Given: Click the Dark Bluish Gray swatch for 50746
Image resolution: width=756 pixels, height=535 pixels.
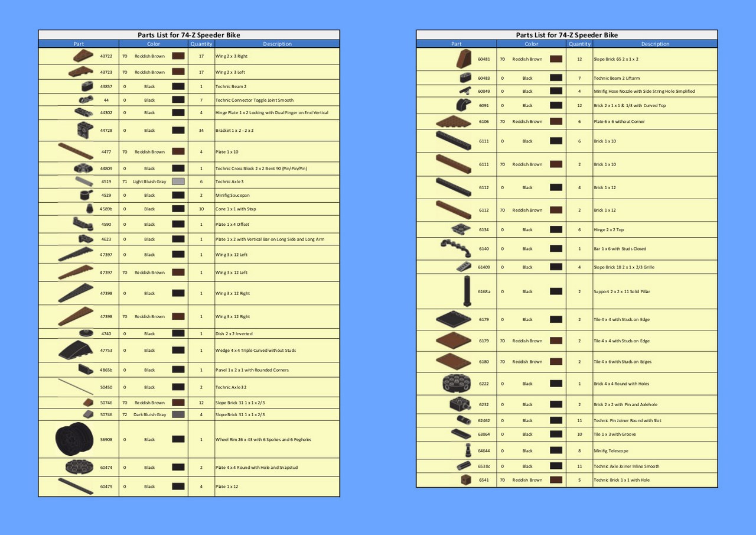Looking at the screenshot, I should (x=178, y=414).
